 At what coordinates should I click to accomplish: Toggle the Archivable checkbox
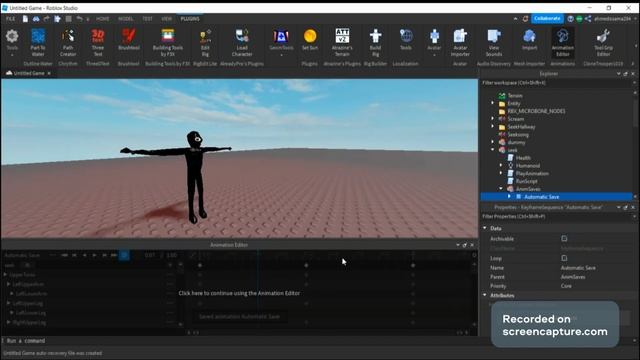click(x=564, y=238)
